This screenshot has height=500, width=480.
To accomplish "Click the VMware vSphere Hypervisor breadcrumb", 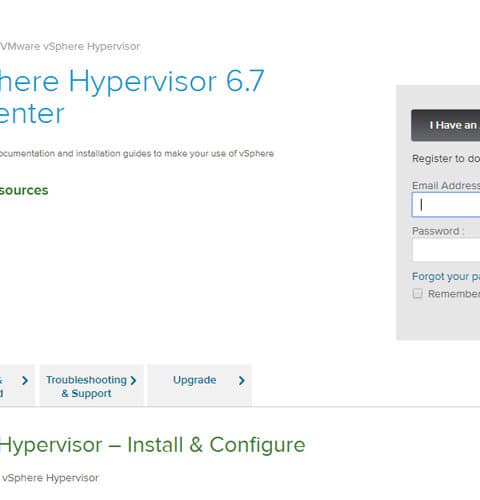I will (70, 46).
